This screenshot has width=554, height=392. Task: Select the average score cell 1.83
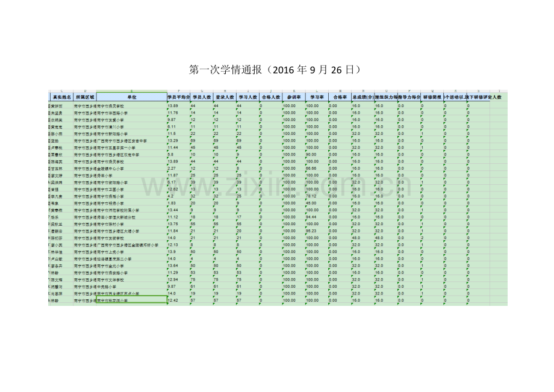(x=178, y=204)
